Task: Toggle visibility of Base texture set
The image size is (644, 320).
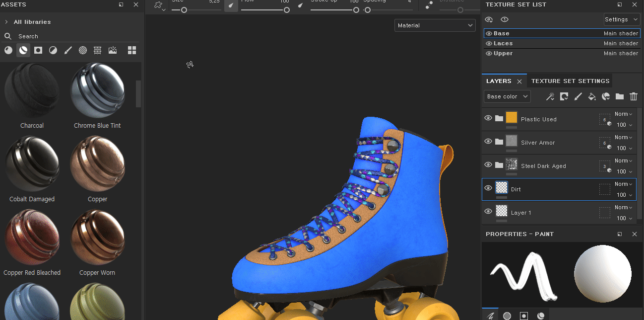Action: (x=489, y=33)
